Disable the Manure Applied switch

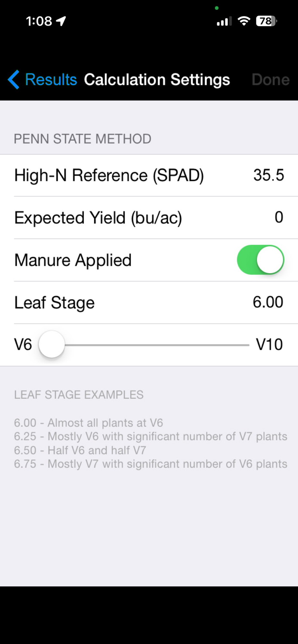point(261,260)
